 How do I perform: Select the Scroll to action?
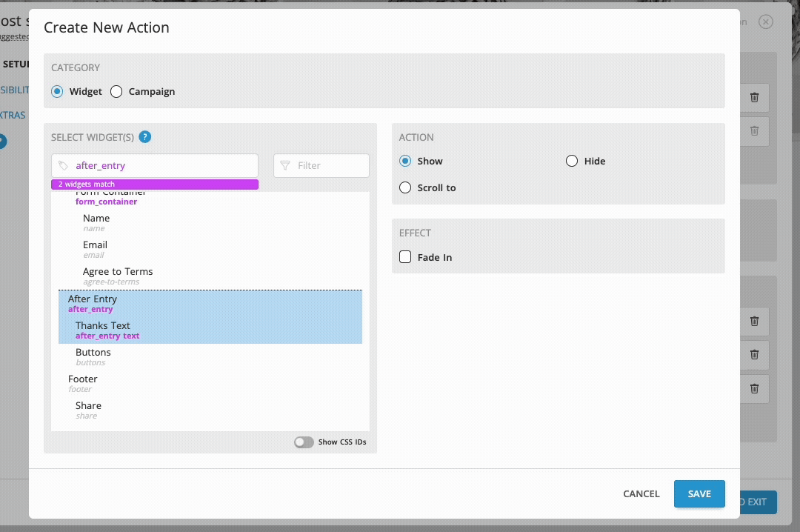pos(405,187)
